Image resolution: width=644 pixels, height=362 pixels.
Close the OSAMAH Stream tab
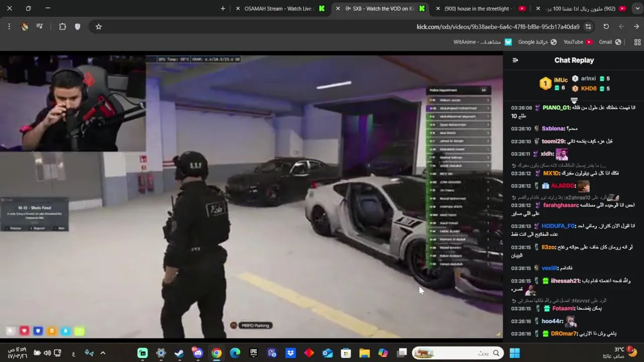(238, 9)
